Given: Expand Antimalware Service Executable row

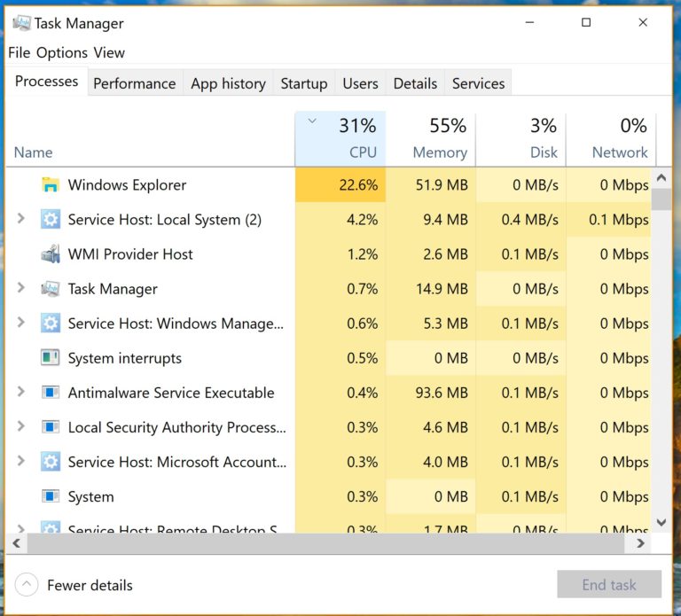Looking at the screenshot, I should coord(20,392).
